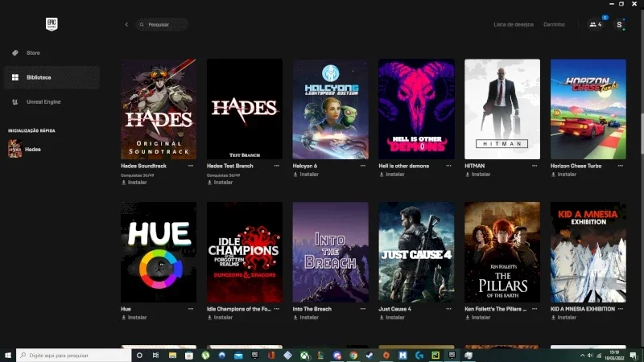Screen dimensions: 644x362
Task: Open Hue game cover thumbnail
Action: click(159, 252)
